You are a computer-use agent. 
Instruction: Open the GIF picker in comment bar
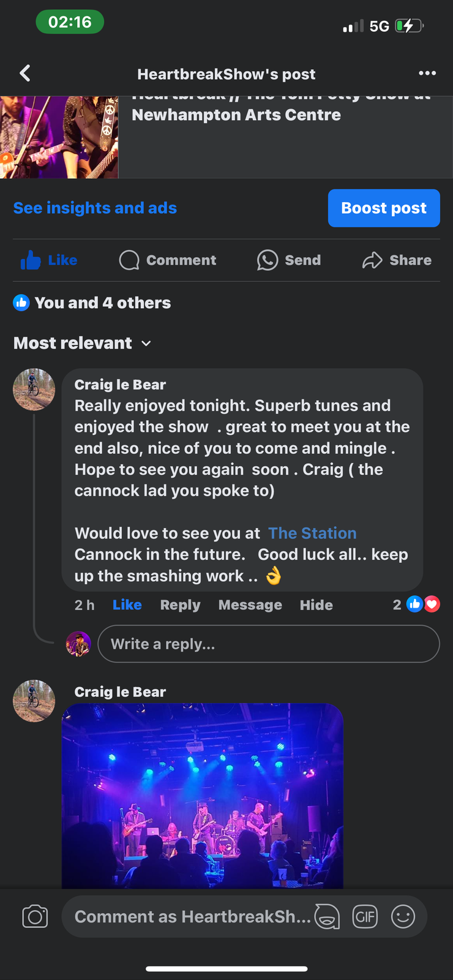tap(365, 916)
